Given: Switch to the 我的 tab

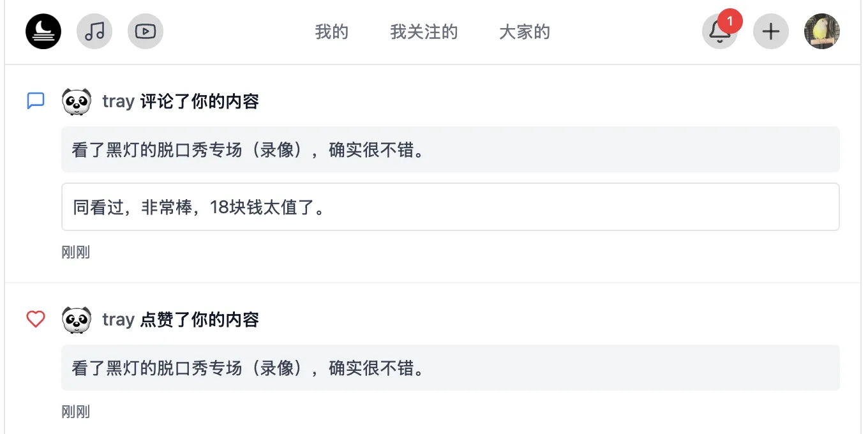Looking at the screenshot, I should [332, 32].
